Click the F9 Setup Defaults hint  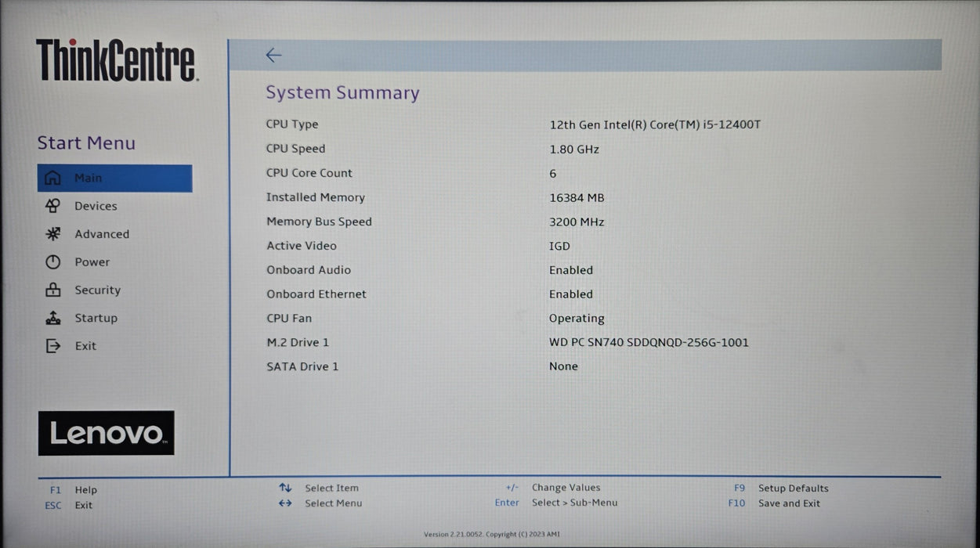coord(781,489)
